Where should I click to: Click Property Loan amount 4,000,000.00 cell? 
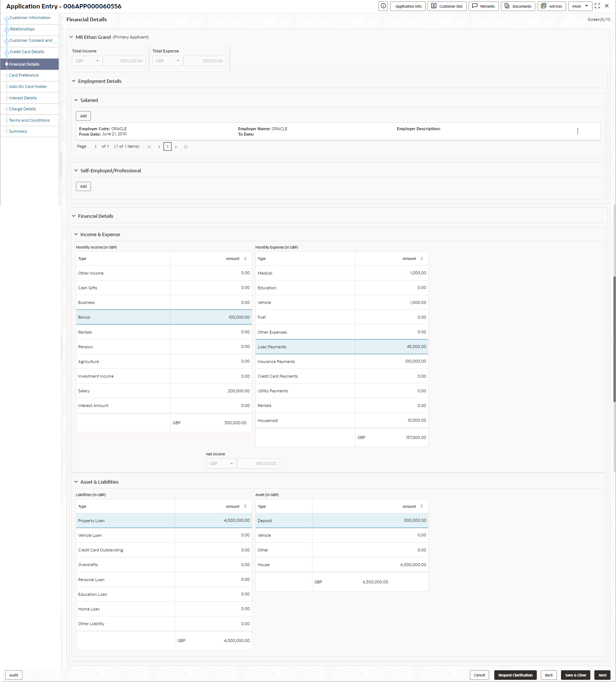click(x=214, y=521)
